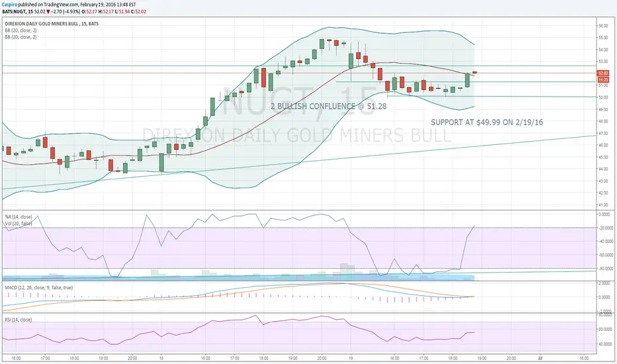
Task: Click the 50.00 price axis label
Action: [x=603, y=97]
